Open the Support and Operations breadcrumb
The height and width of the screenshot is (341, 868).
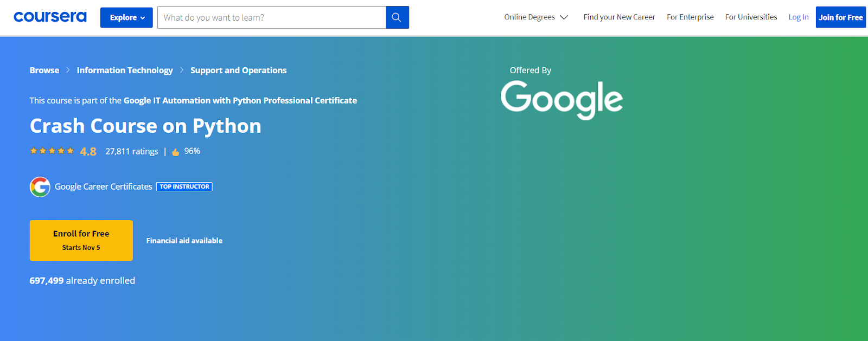(238, 70)
